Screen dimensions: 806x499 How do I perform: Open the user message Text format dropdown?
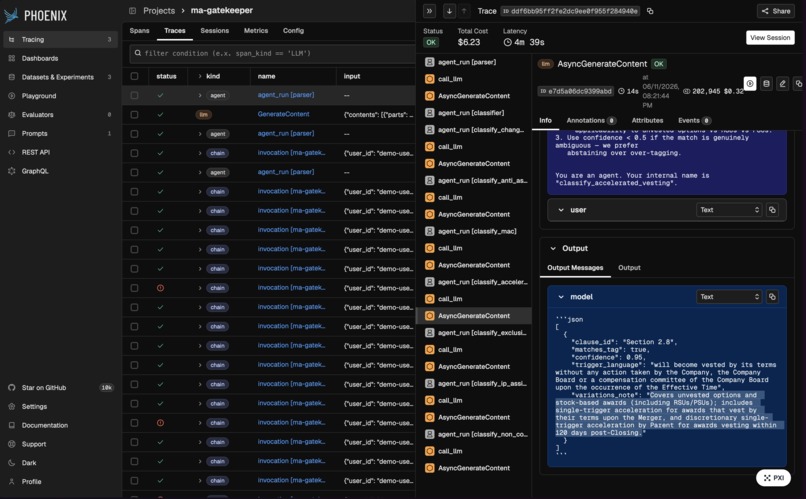point(729,210)
